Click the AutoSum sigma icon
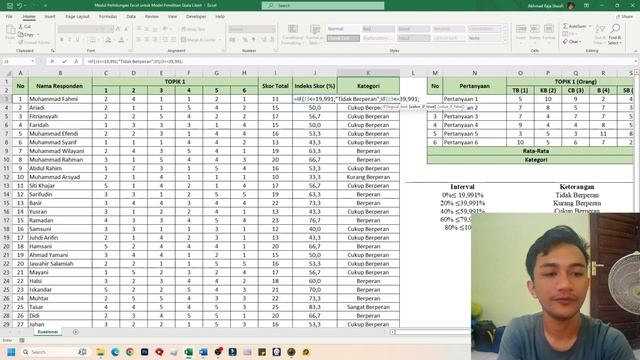This screenshot has width=640, height=360. coord(565,26)
